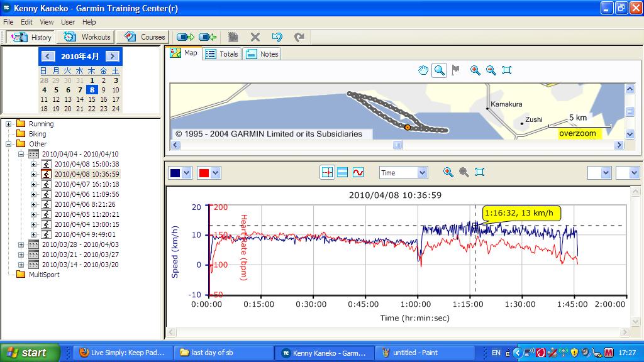Expand the 2010/03/28 - 2010/04/03 week
The image size is (644, 362).
(21, 244)
